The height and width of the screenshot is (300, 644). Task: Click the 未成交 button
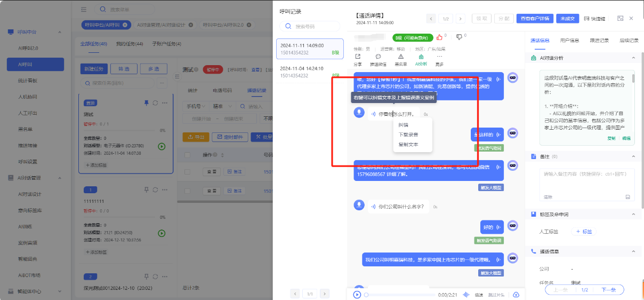tap(567, 18)
